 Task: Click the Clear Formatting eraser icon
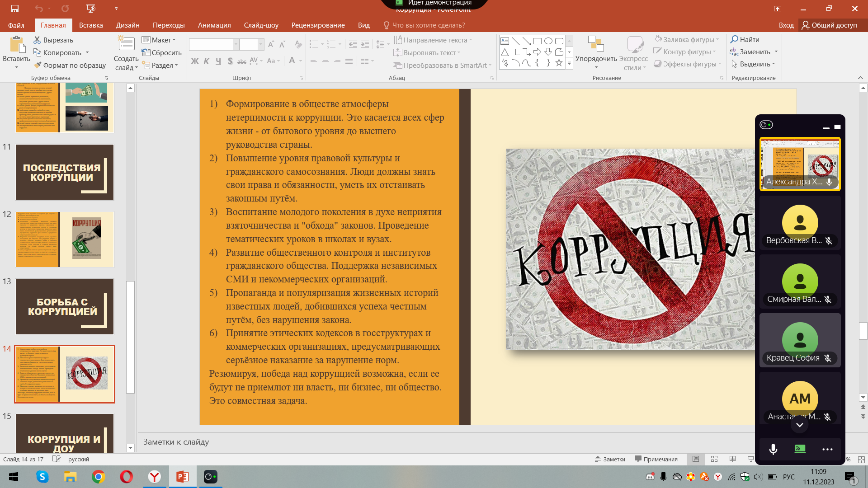coord(298,44)
